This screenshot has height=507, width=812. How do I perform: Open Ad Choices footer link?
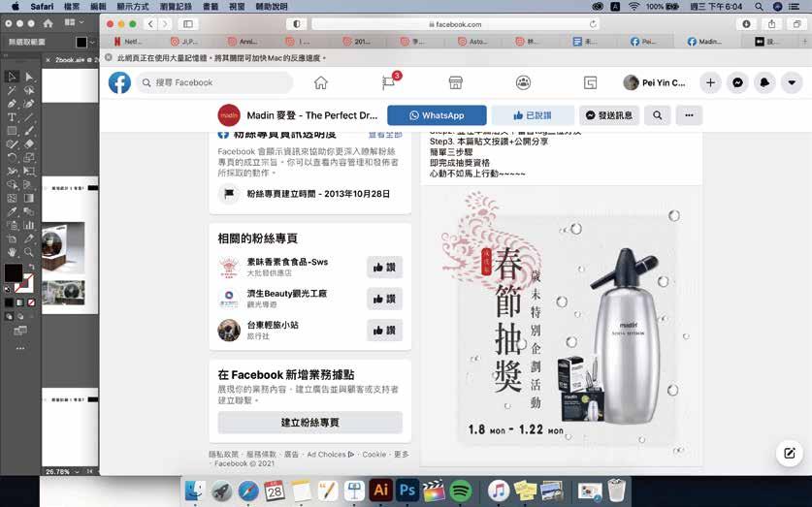tap(331, 455)
